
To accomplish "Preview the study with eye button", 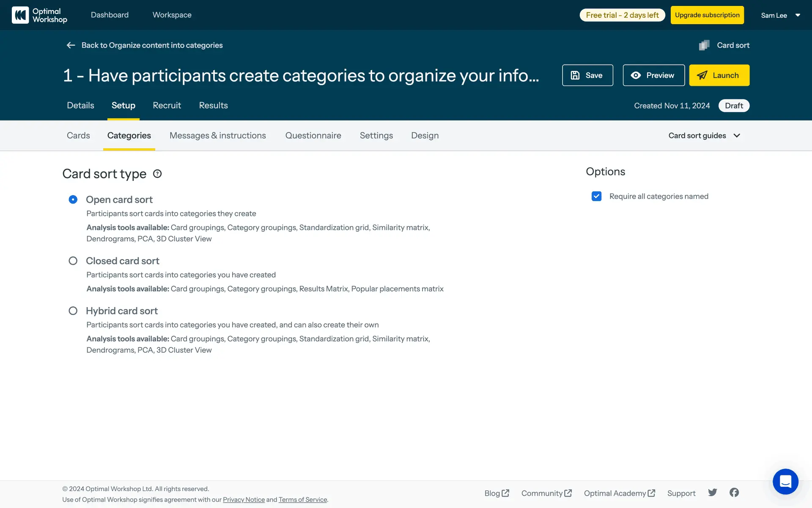I will pos(653,75).
